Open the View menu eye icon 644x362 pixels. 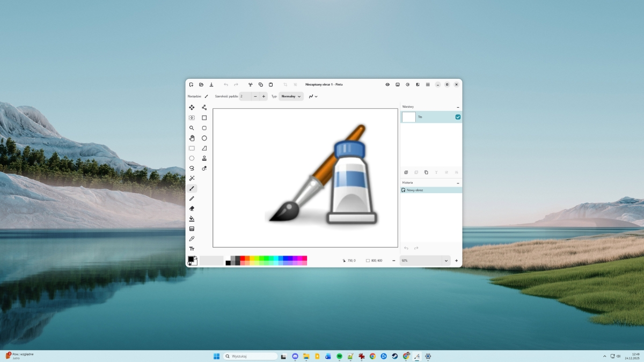387,85
